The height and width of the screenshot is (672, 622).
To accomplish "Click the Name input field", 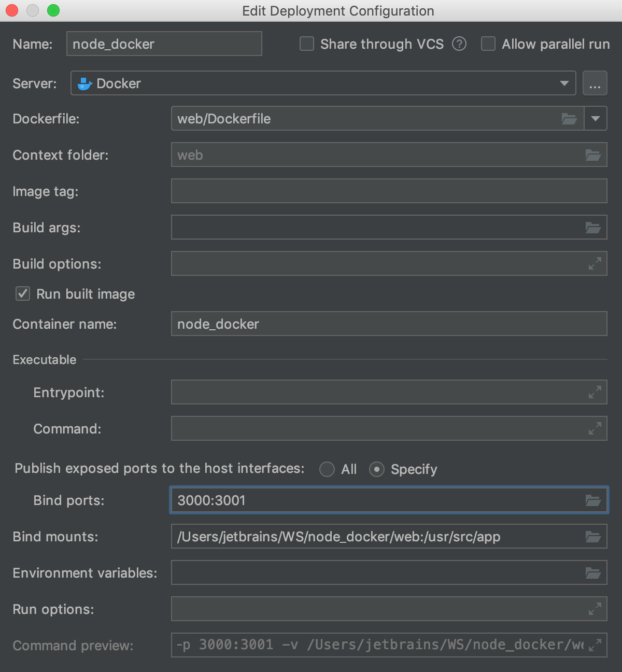I will [164, 44].
